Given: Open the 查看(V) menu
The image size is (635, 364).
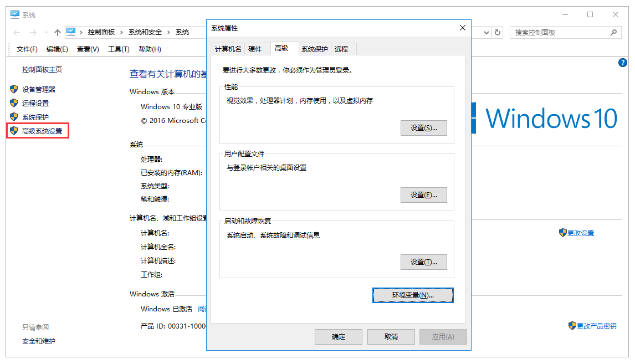Looking at the screenshot, I should (88, 49).
